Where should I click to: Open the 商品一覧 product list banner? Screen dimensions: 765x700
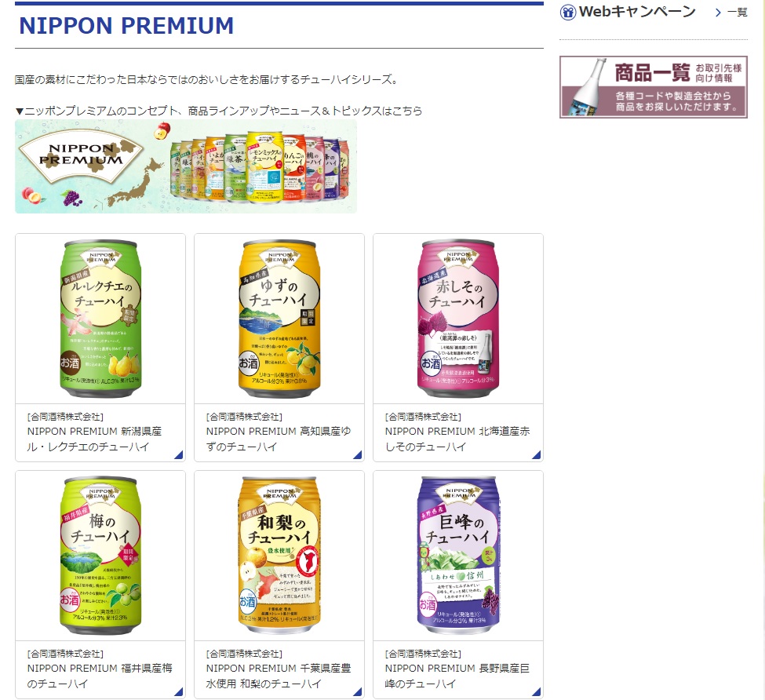[x=654, y=87]
